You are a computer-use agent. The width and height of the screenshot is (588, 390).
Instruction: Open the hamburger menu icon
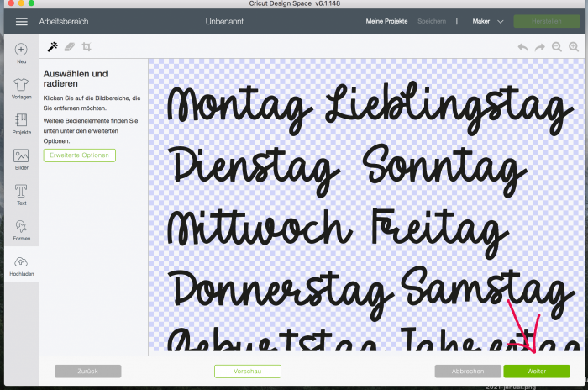point(21,21)
